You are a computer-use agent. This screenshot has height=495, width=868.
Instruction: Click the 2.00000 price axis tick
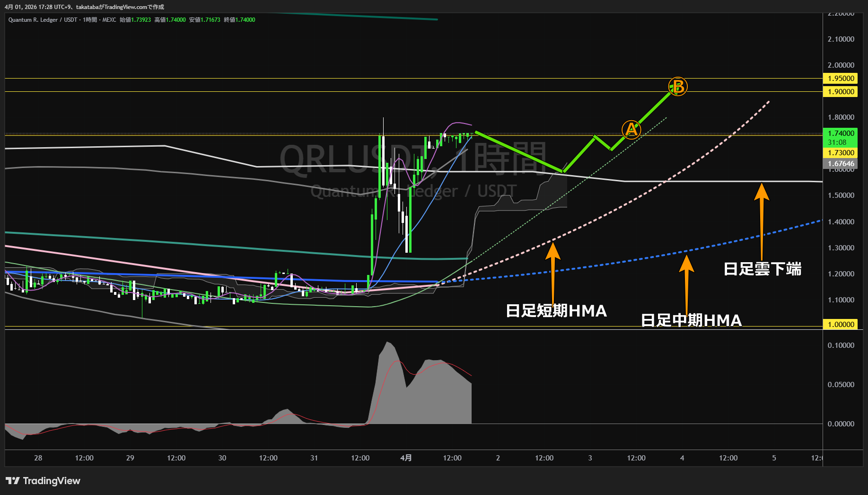[841, 65]
